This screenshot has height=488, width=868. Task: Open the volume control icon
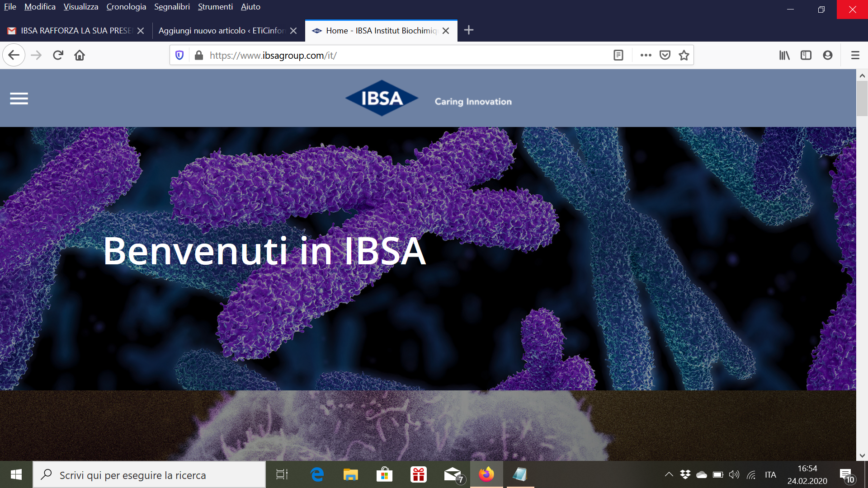pyautogui.click(x=734, y=474)
